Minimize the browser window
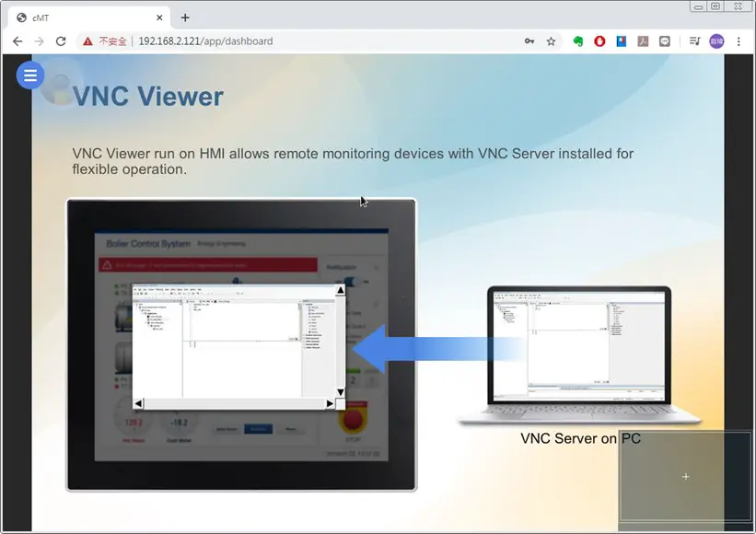The width and height of the screenshot is (756, 534). (x=698, y=6)
